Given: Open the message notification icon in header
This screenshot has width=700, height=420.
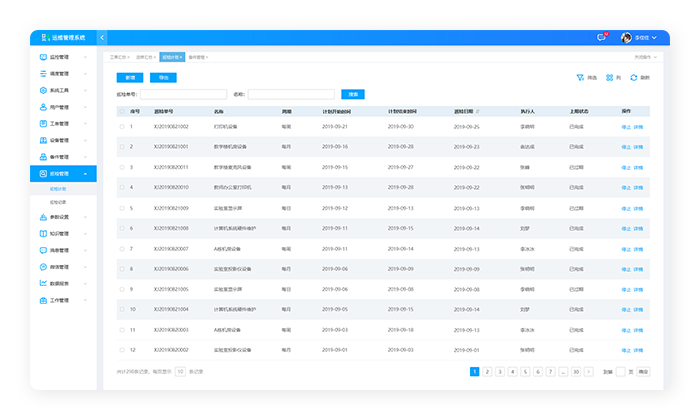Looking at the screenshot, I should pos(601,37).
